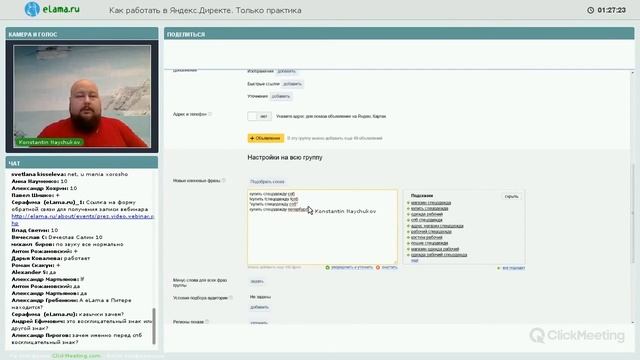Click the 'Подобрать слова' button
Screen dimensions: 640x360
267,182
